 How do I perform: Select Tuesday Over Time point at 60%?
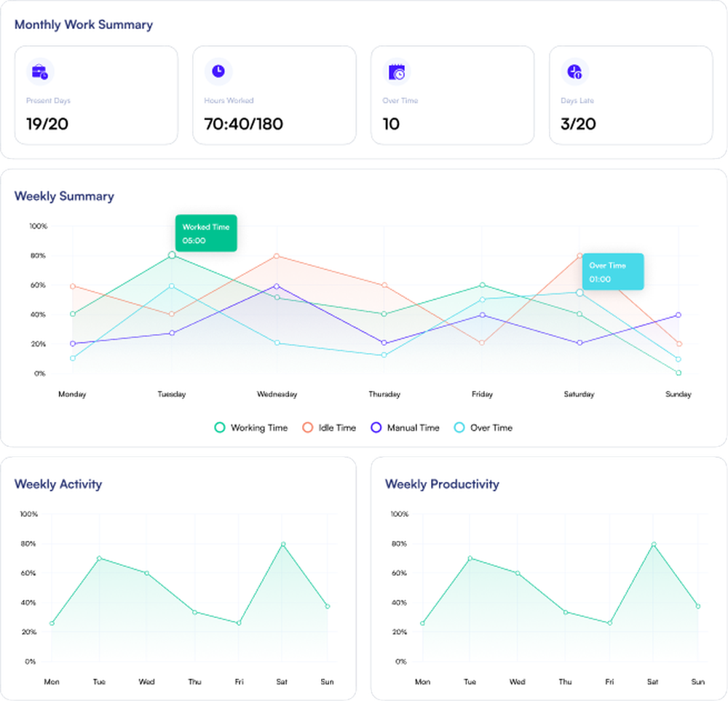(x=172, y=286)
